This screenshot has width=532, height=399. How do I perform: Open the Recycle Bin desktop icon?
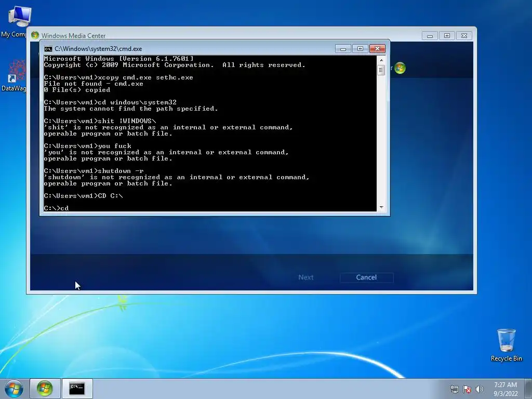(506, 345)
